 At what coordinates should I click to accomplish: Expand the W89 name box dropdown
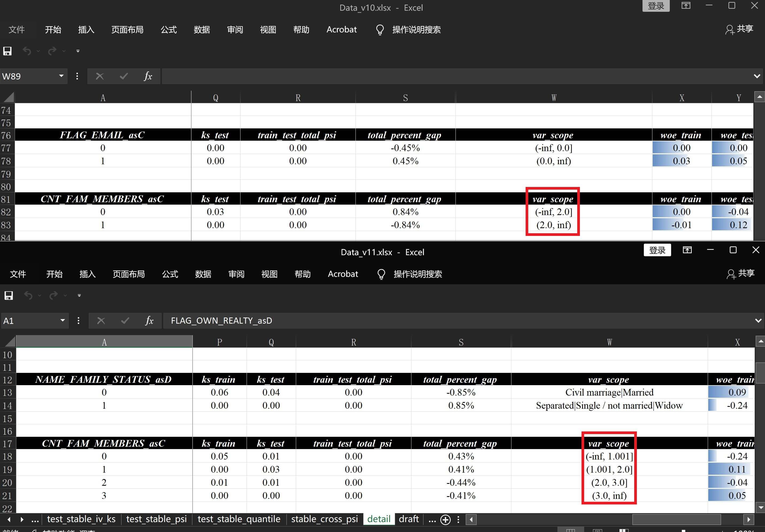pyautogui.click(x=61, y=76)
